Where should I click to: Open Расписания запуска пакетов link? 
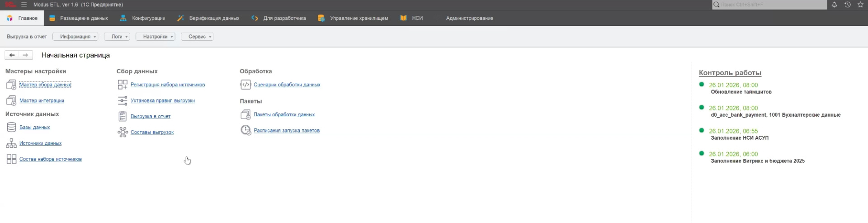287,130
